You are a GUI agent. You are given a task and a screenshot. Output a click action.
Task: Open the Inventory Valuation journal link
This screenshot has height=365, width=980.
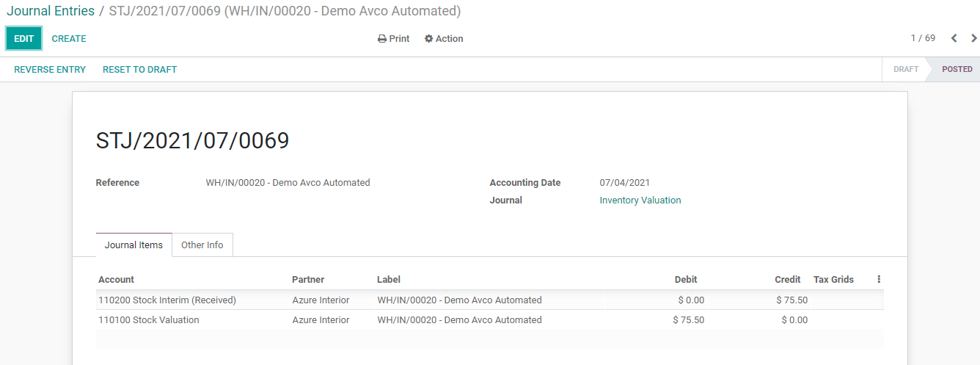(640, 200)
